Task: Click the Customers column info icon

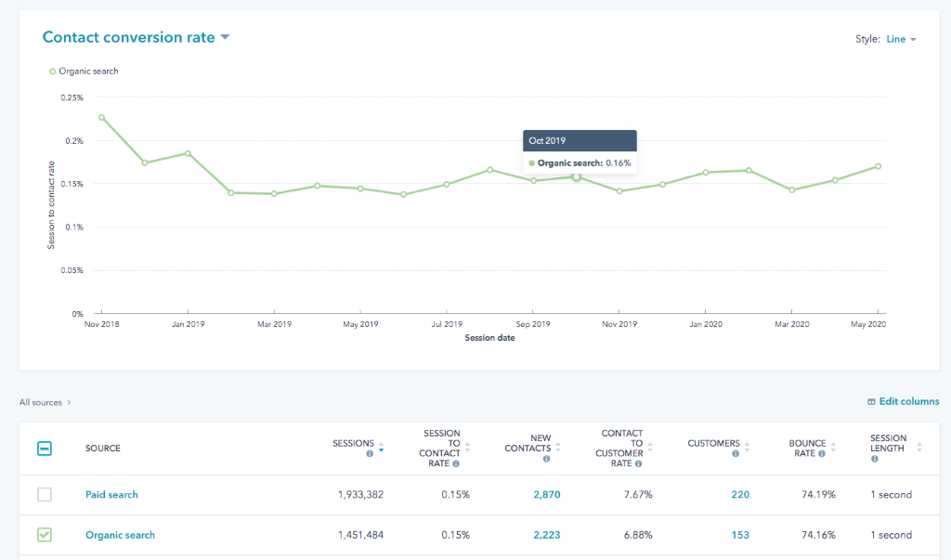Action: click(x=736, y=454)
